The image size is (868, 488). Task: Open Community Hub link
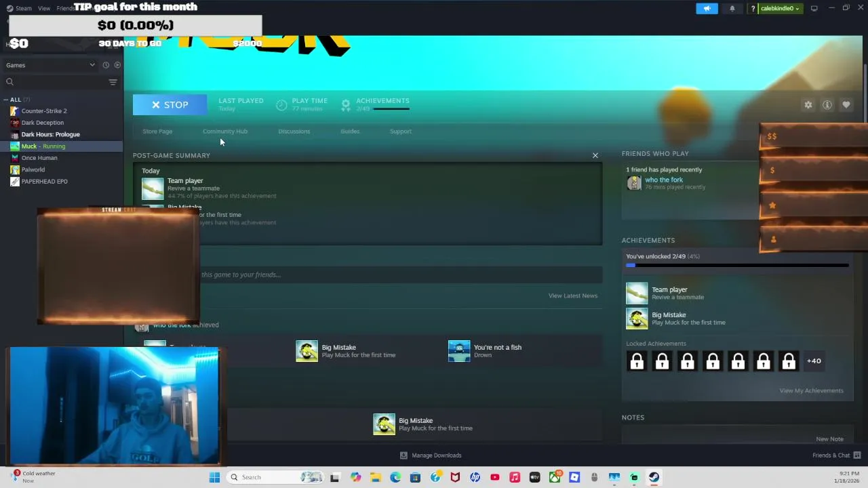(225, 131)
